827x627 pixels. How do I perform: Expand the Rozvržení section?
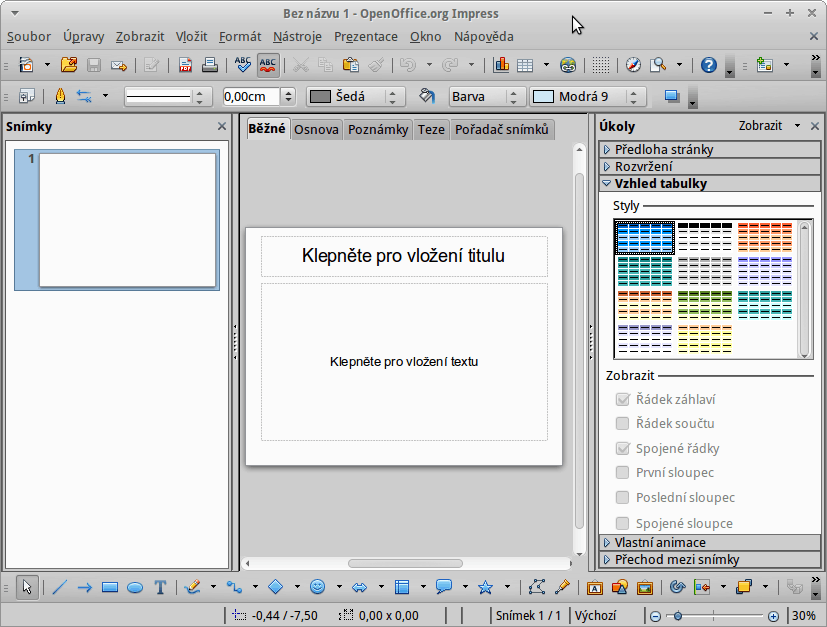tap(709, 167)
